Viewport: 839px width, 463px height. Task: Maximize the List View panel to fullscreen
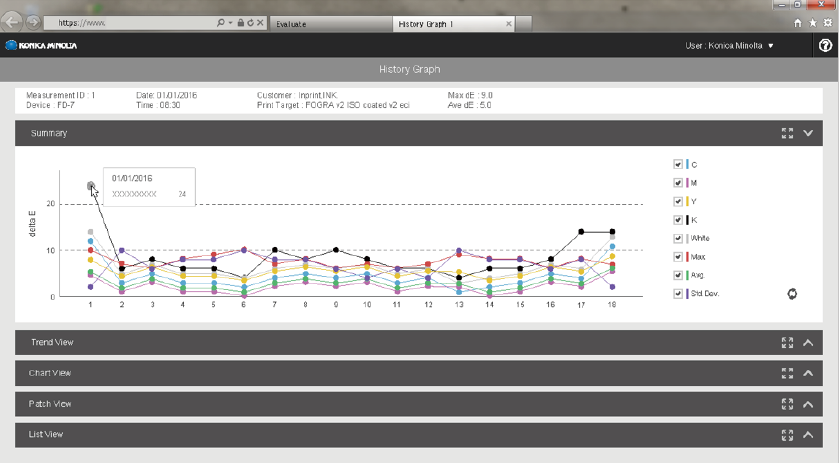click(x=787, y=435)
